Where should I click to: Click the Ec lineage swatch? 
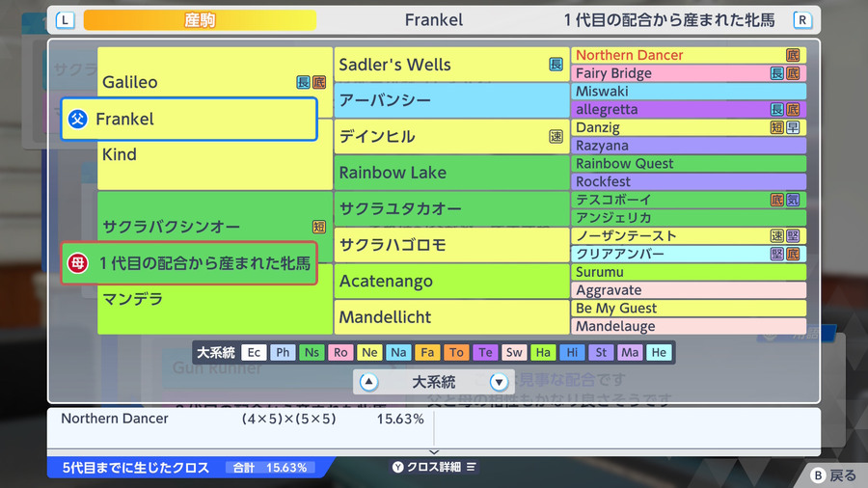[x=254, y=352]
